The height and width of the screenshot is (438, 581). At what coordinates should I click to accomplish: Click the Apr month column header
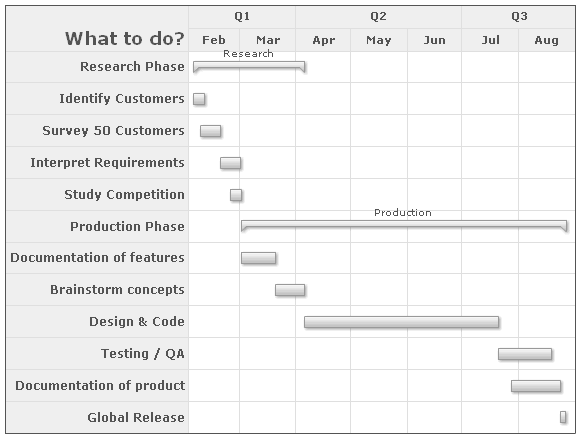(x=323, y=40)
